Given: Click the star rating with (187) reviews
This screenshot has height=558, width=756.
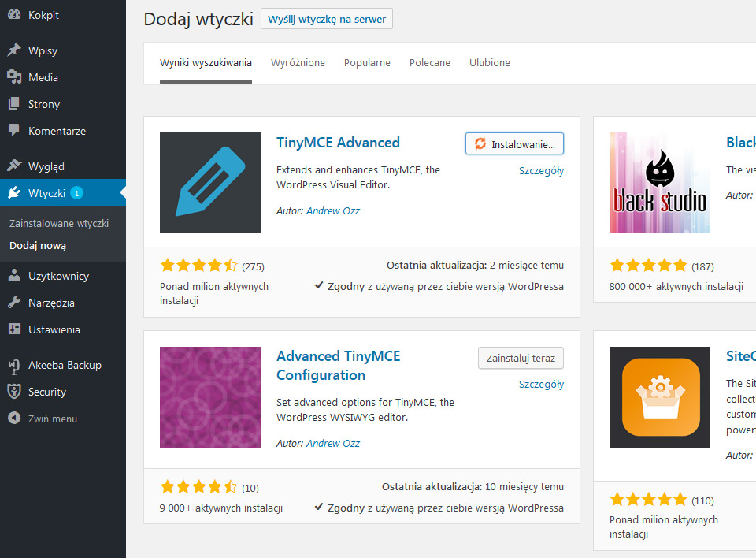Looking at the screenshot, I should coord(648,266).
